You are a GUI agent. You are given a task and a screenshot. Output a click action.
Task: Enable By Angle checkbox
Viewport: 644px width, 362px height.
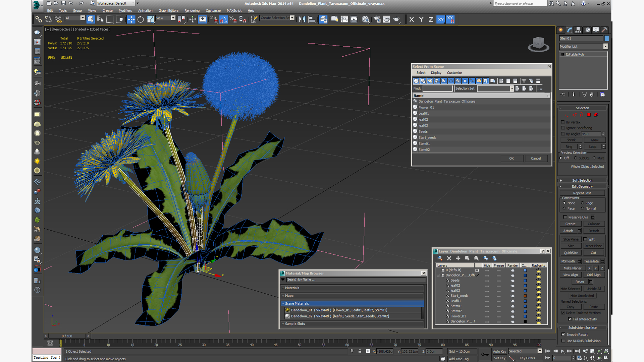coord(563,134)
